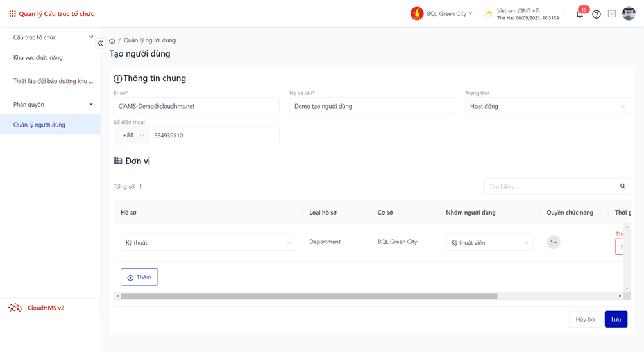This screenshot has height=352, width=644.
Task: Click the Thêm add button
Action: [x=139, y=277]
